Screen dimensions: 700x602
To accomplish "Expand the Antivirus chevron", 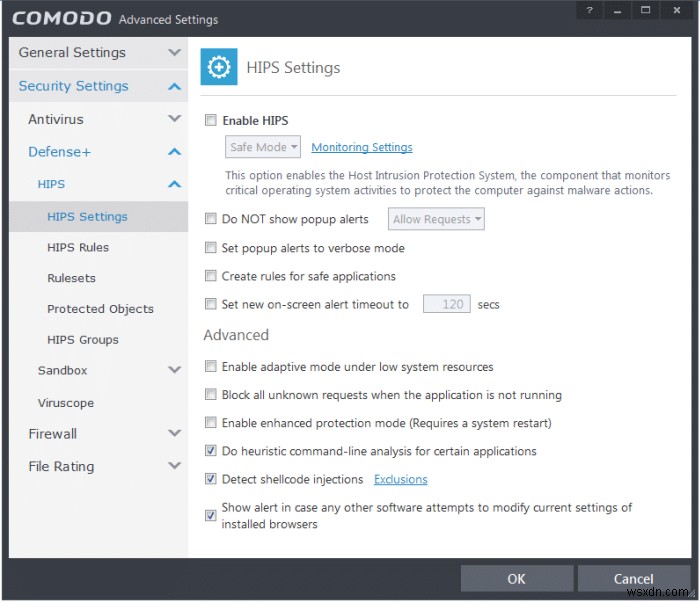I will click(175, 118).
